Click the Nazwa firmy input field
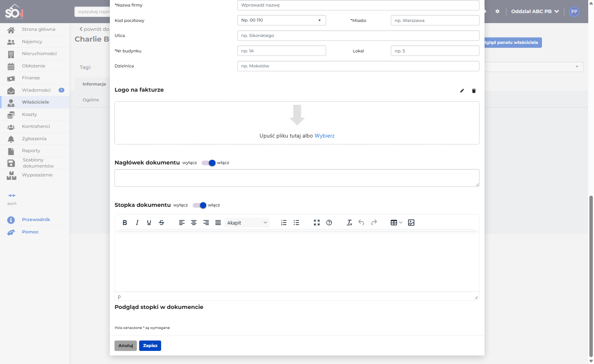 pyautogui.click(x=358, y=5)
